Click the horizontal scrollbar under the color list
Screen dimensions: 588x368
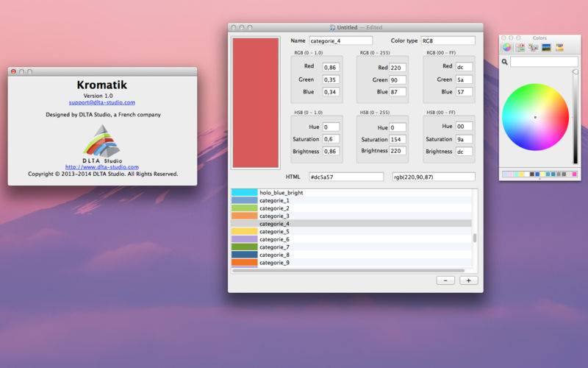(348, 270)
